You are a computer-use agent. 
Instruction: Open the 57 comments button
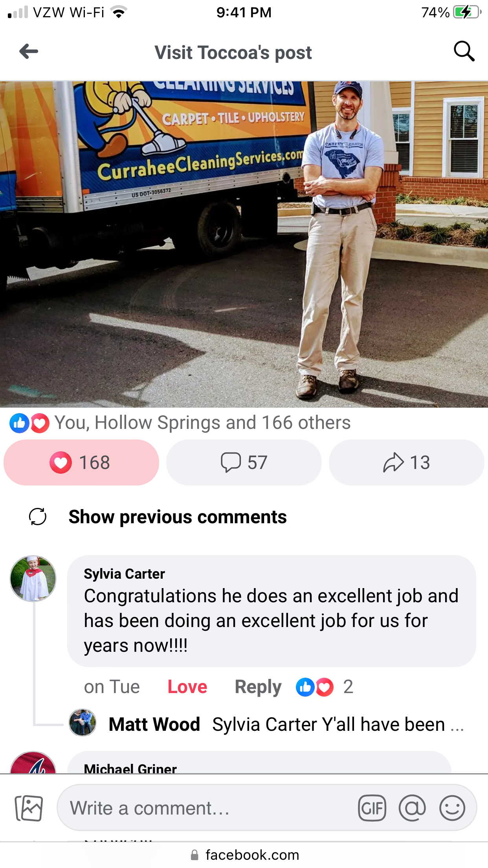click(244, 462)
